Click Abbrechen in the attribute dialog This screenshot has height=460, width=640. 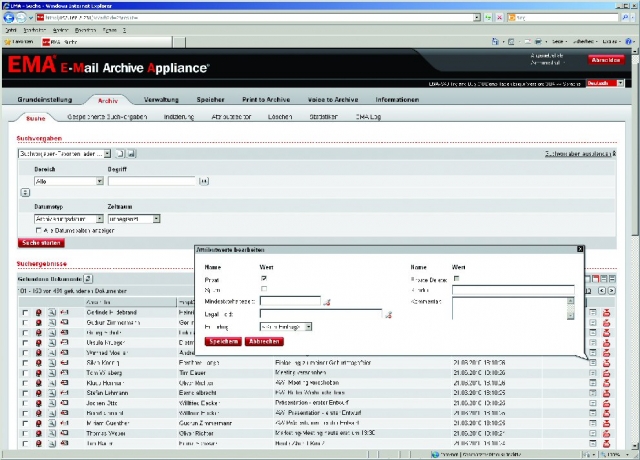pyautogui.click(x=264, y=341)
